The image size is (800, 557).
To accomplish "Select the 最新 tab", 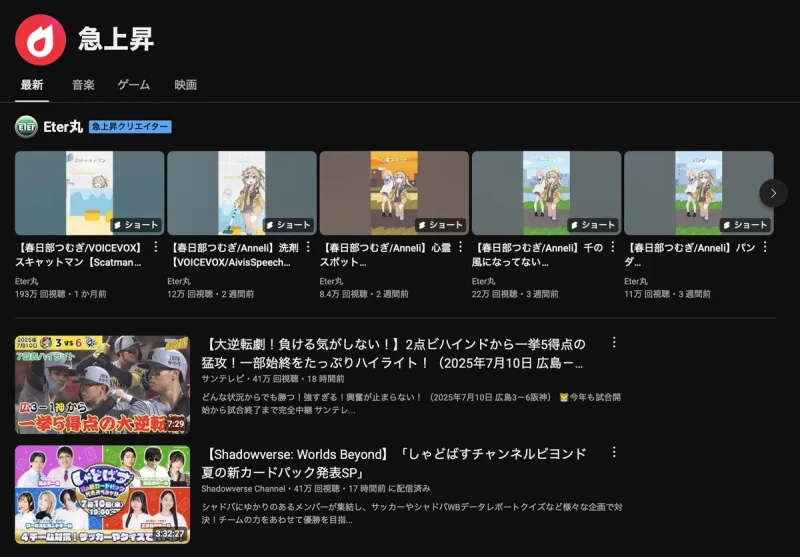I will pos(32,85).
